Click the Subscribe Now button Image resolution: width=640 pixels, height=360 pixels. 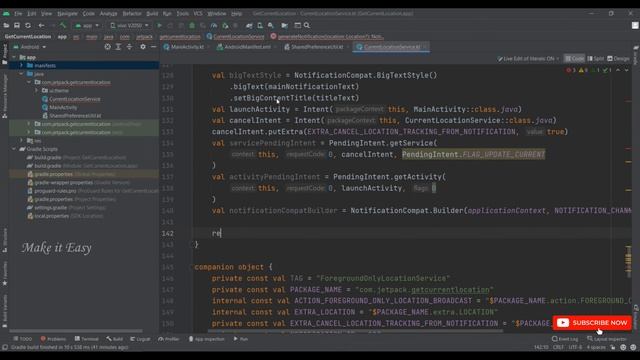point(592,323)
